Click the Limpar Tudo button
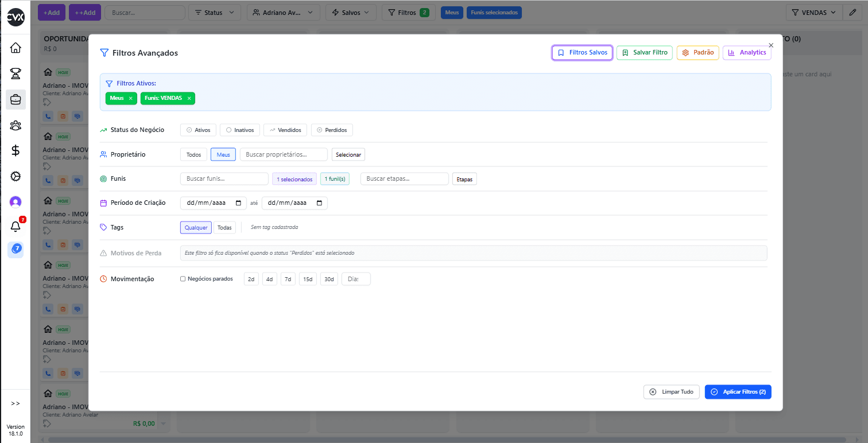This screenshot has height=443, width=868. [671, 391]
